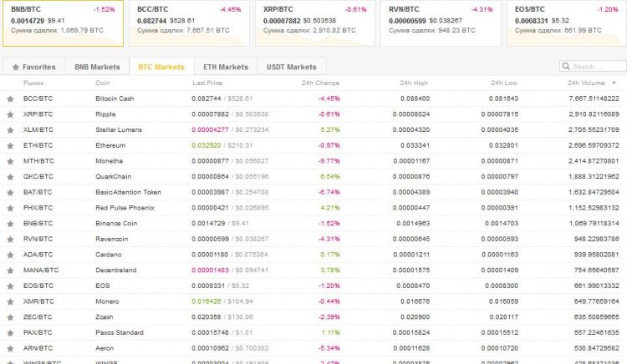Focus the market Search field
Screen dimensions: 627x364
tap(593, 66)
